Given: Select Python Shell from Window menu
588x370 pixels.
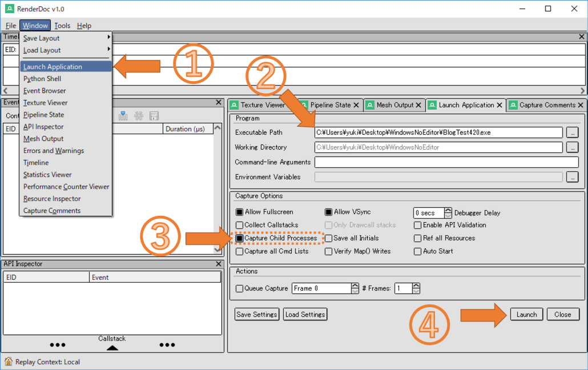Looking at the screenshot, I should [x=66, y=78].
